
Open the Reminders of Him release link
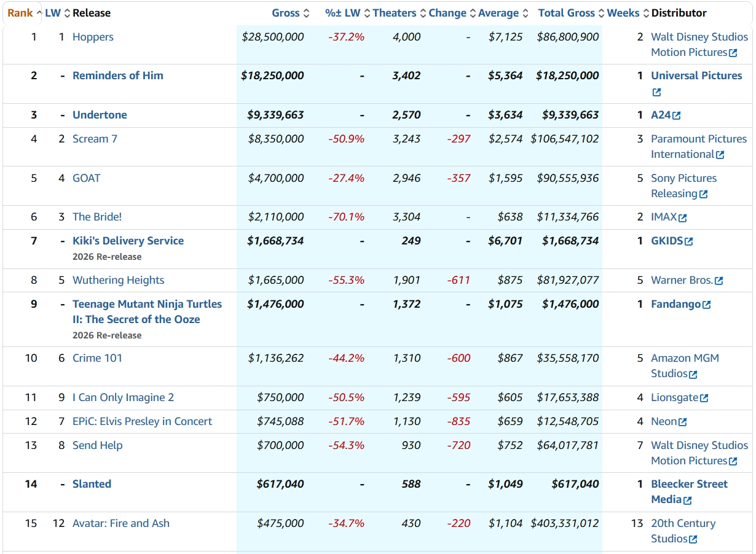pos(118,76)
